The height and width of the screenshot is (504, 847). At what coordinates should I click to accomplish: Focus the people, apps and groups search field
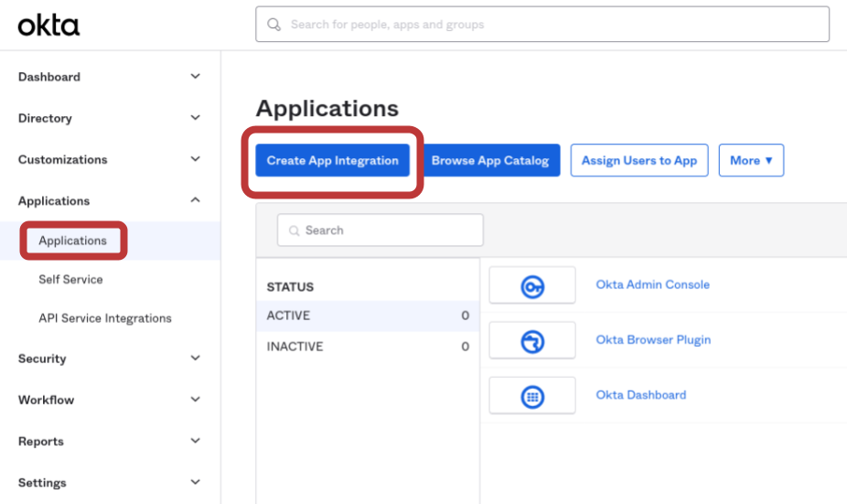[x=549, y=25]
